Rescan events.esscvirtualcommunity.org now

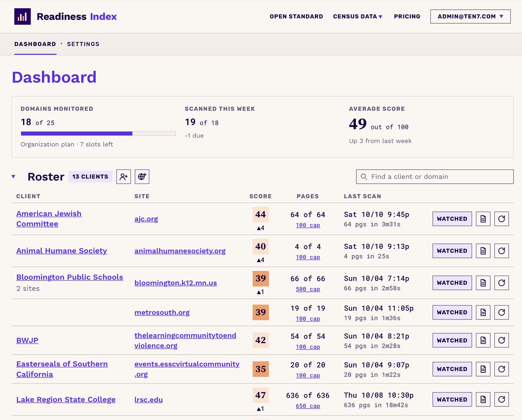point(501,369)
